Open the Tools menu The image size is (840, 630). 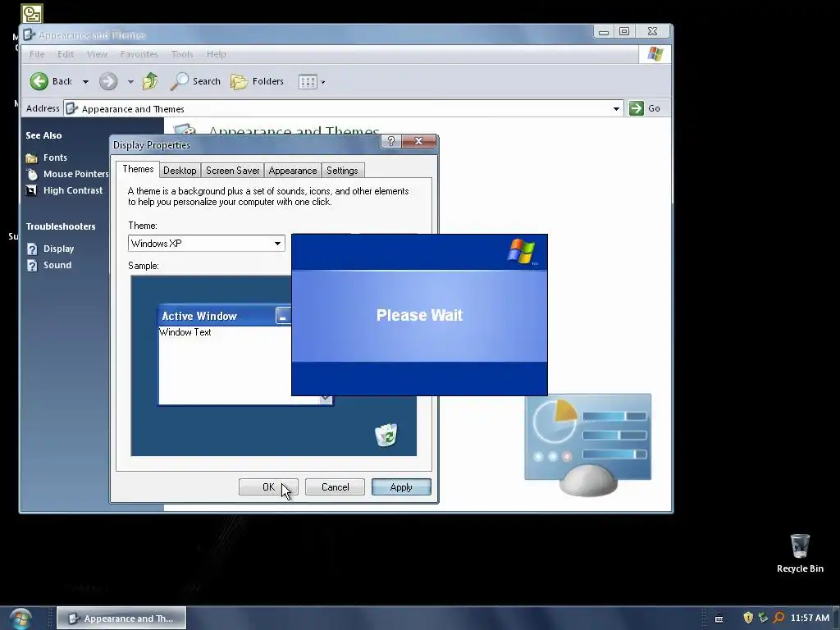[181, 54]
